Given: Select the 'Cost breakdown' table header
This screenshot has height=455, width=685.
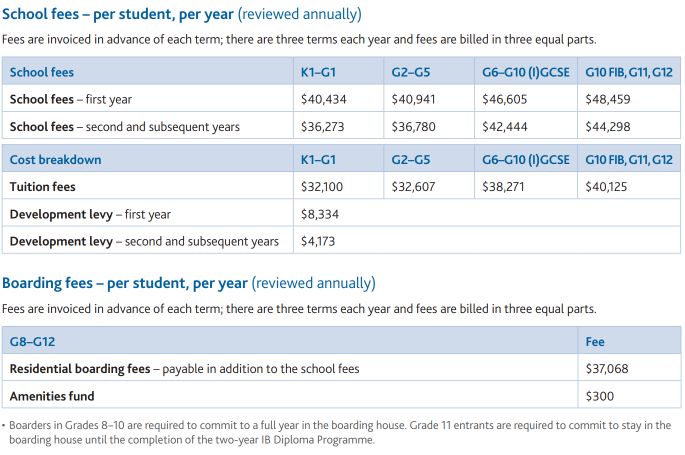Looking at the screenshot, I should tap(56, 160).
